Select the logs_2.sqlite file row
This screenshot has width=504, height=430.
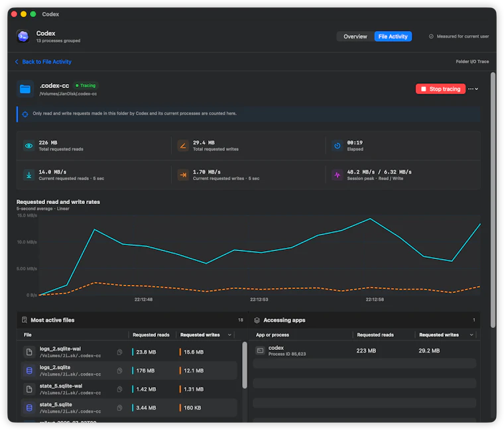(x=129, y=370)
